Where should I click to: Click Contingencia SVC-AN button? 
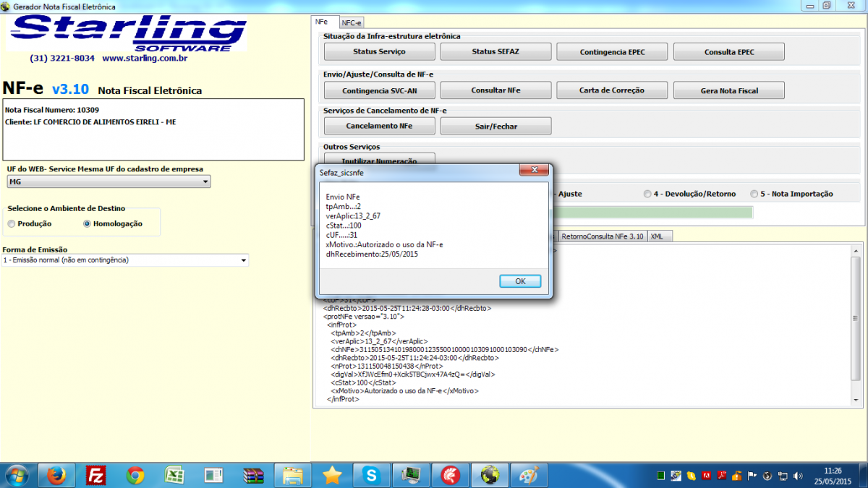(x=379, y=90)
